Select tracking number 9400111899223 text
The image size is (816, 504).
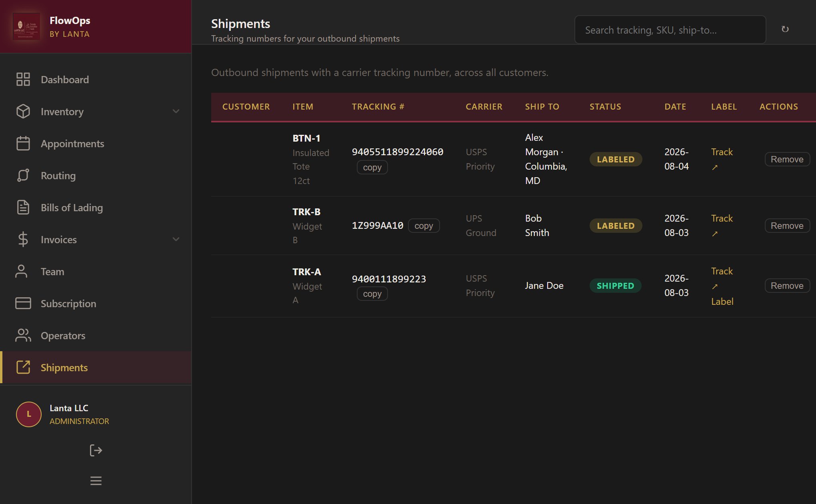tap(389, 279)
